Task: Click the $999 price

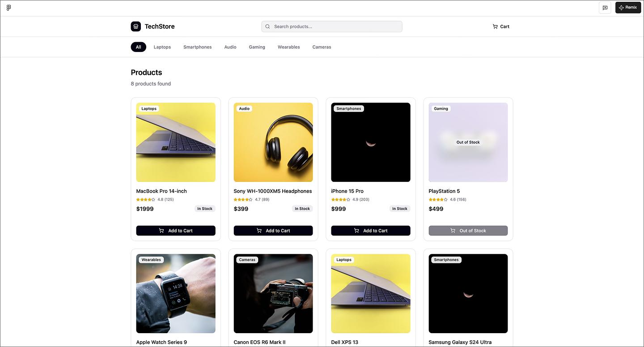Action: click(x=339, y=209)
